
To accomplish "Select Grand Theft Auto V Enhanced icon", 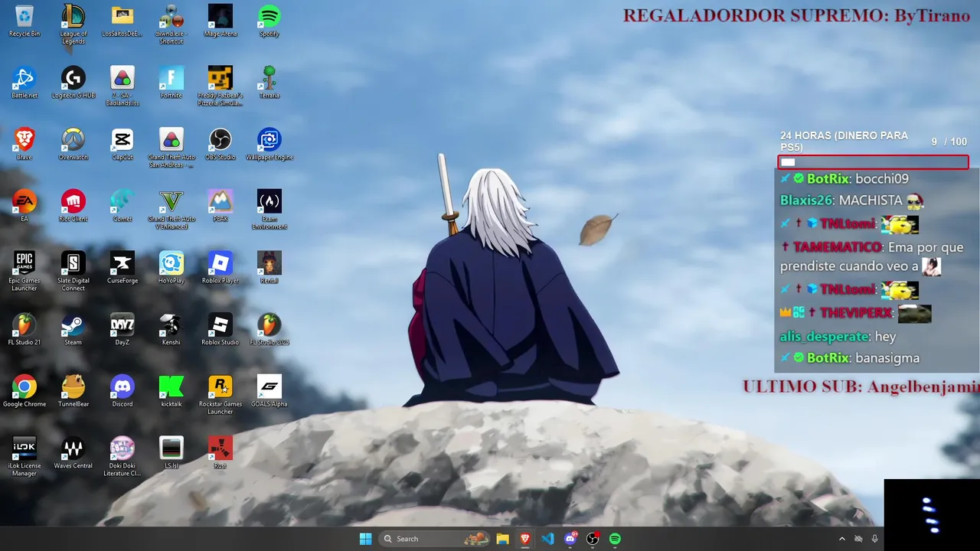I will [x=171, y=210].
